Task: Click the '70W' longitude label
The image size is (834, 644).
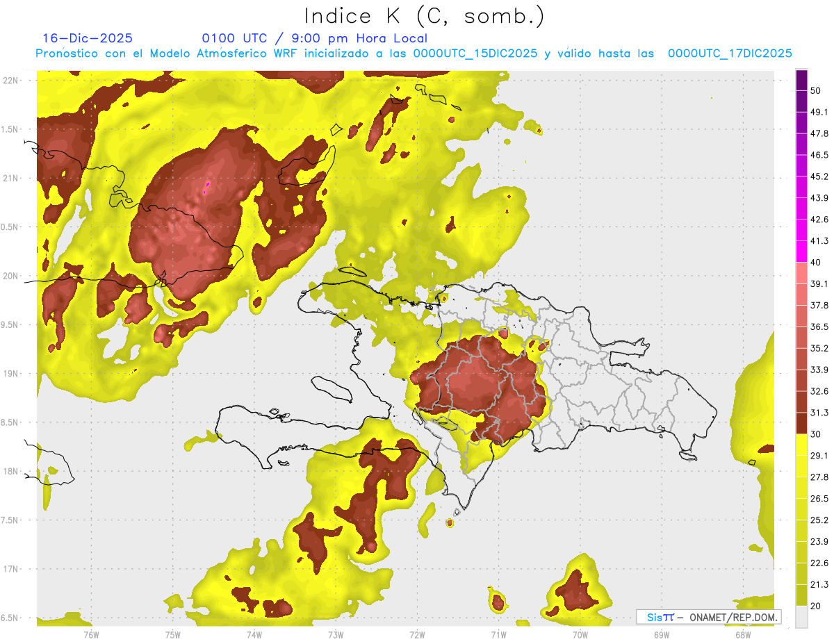Action: 580,635
